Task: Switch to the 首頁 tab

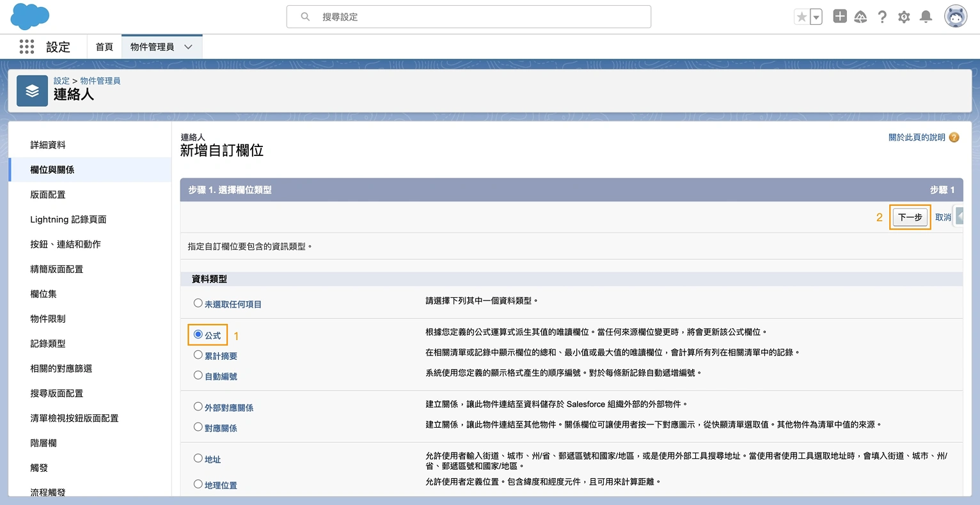Action: 104,46
